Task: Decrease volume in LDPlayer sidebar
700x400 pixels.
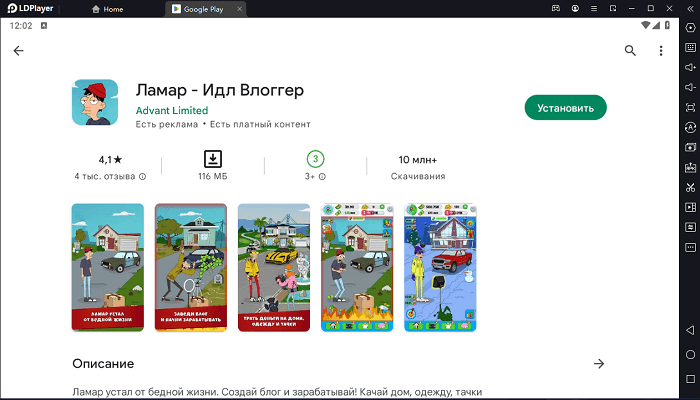Action: point(690,87)
